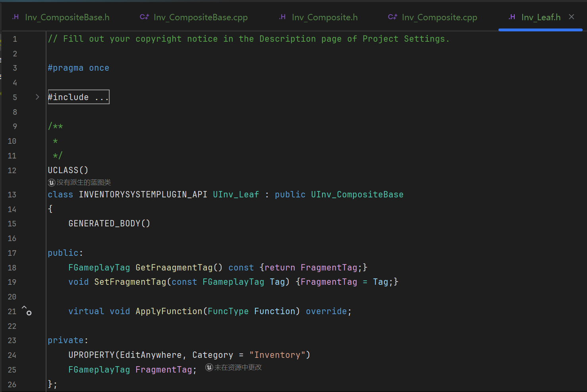
Task: Click line number 1 in the gutter
Action: [15, 39]
